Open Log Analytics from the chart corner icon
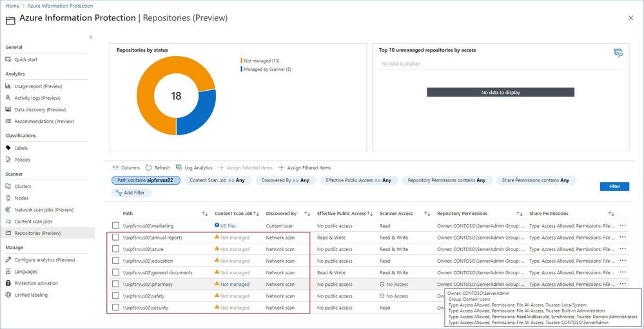Viewport: 644px width, 329px height. (x=618, y=53)
